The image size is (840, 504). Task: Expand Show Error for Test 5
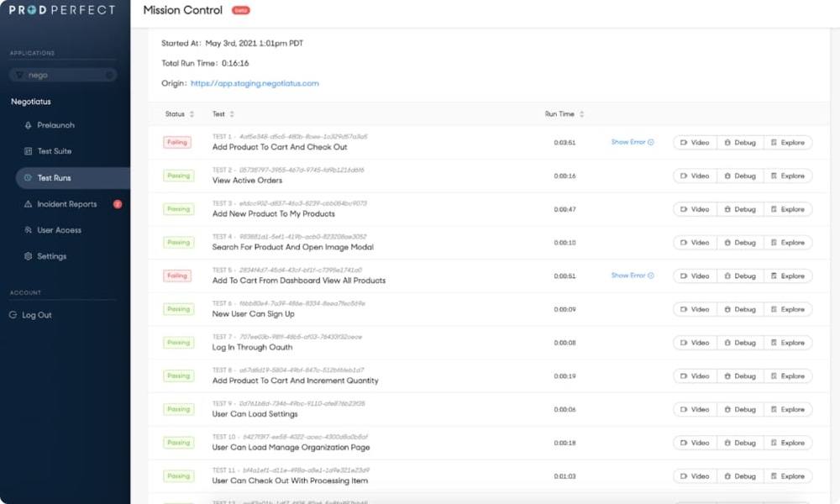[633, 276]
